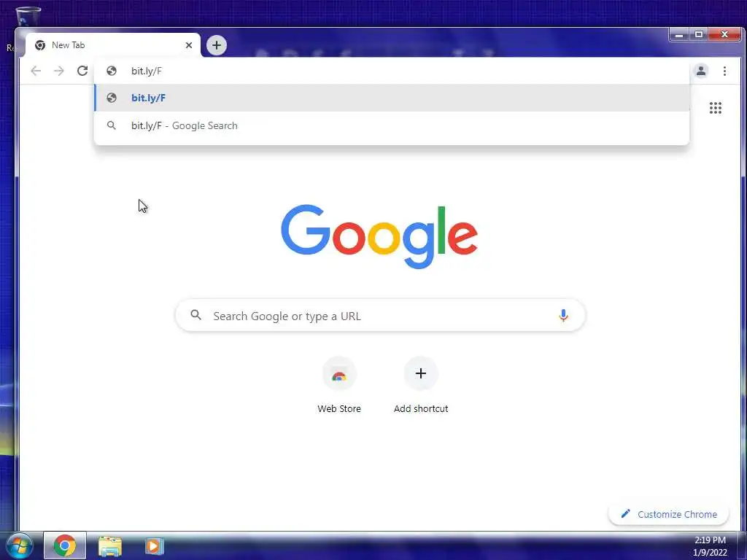Open Windows Media Player from the taskbar
Viewport: 747px width, 560px height.
point(154,546)
